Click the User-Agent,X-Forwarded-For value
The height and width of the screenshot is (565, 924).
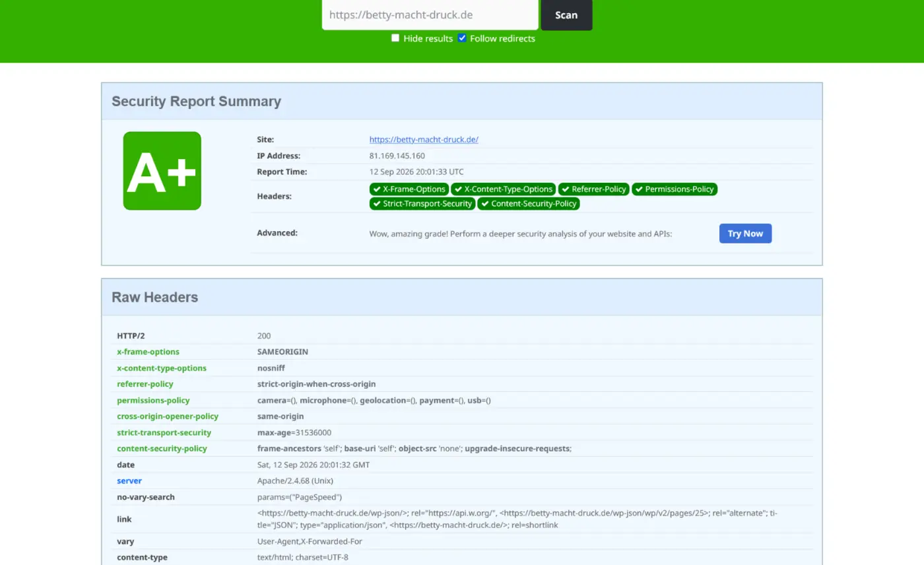(x=310, y=541)
